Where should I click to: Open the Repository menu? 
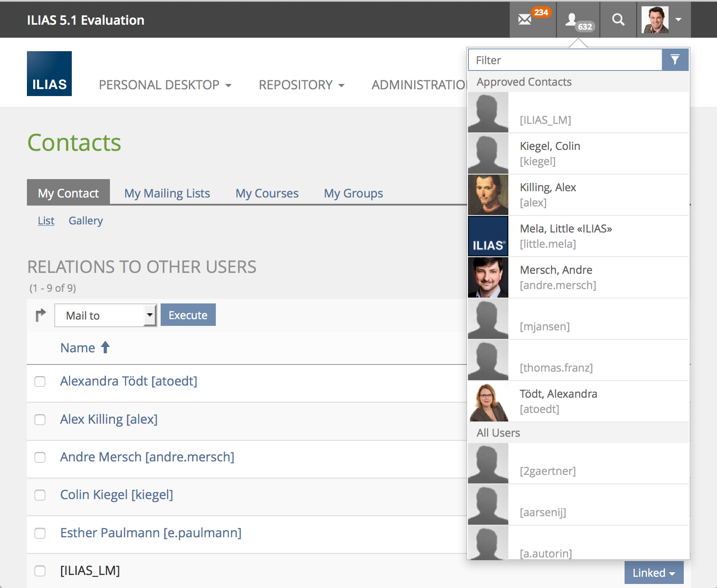[301, 85]
